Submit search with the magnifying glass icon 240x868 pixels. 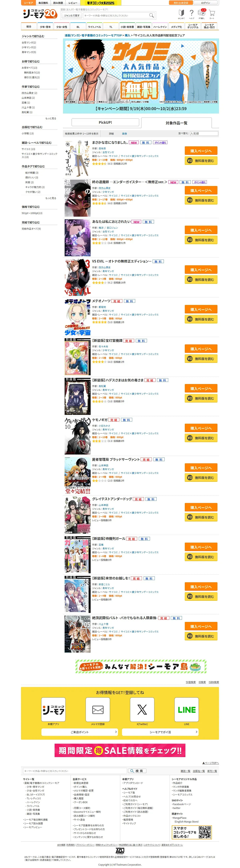click(x=151, y=15)
